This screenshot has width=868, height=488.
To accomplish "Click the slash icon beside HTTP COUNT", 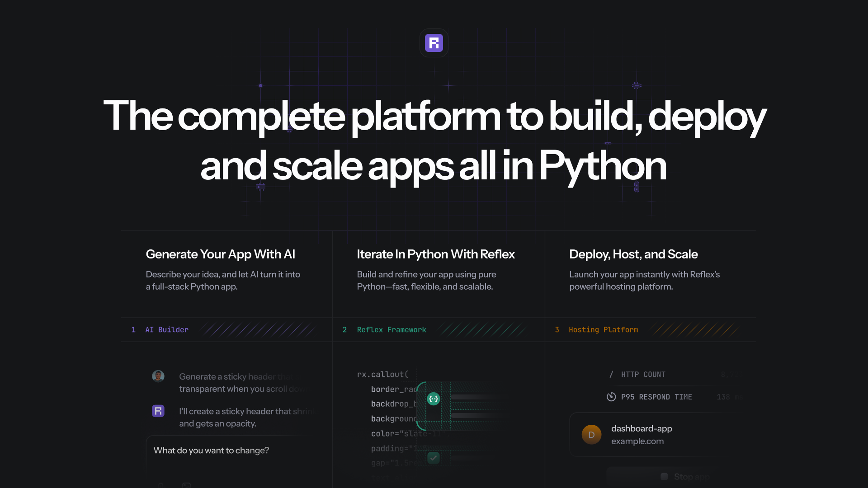I will pyautogui.click(x=611, y=374).
